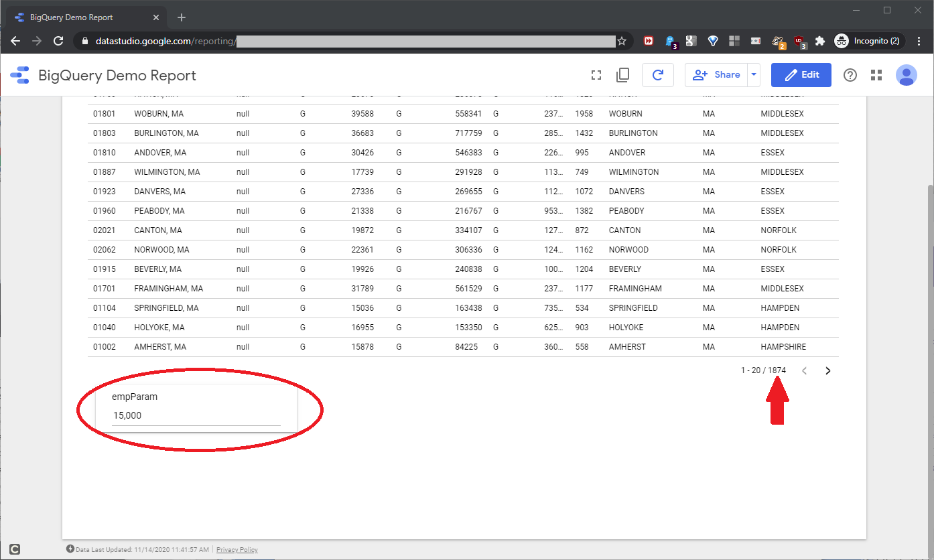The image size is (934, 560).
Task: Open the Incognito profile indicator
Action: (x=870, y=41)
